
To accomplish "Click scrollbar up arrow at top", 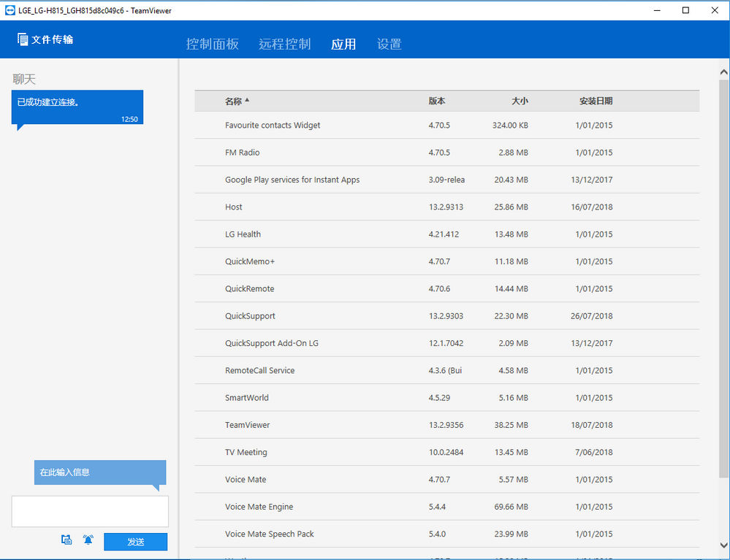I will click(723, 72).
